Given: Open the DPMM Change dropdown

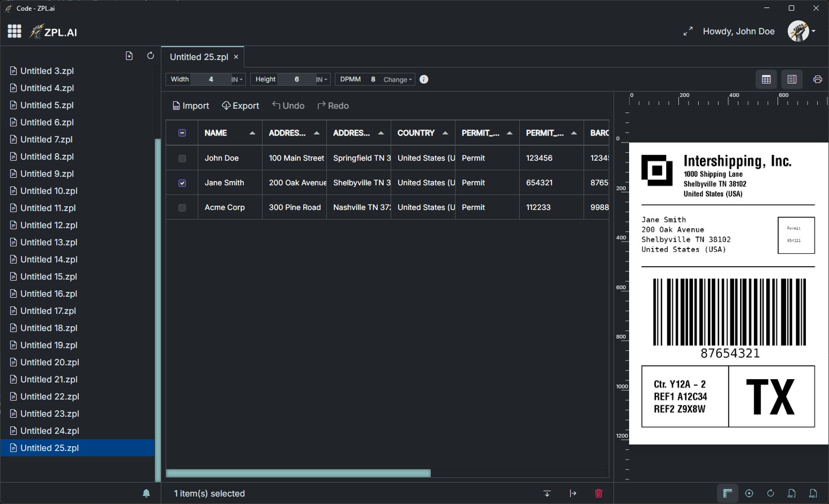Looking at the screenshot, I should click(397, 79).
